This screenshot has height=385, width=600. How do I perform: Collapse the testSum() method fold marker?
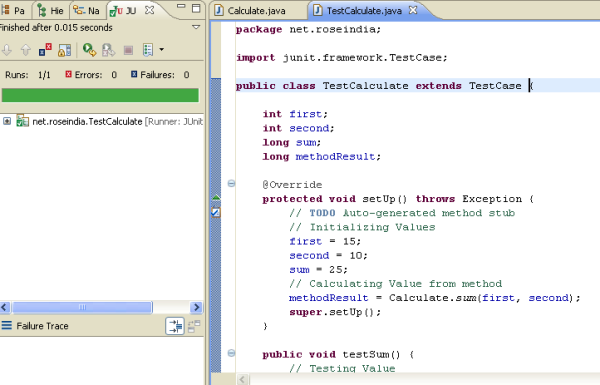pos(231,353)
